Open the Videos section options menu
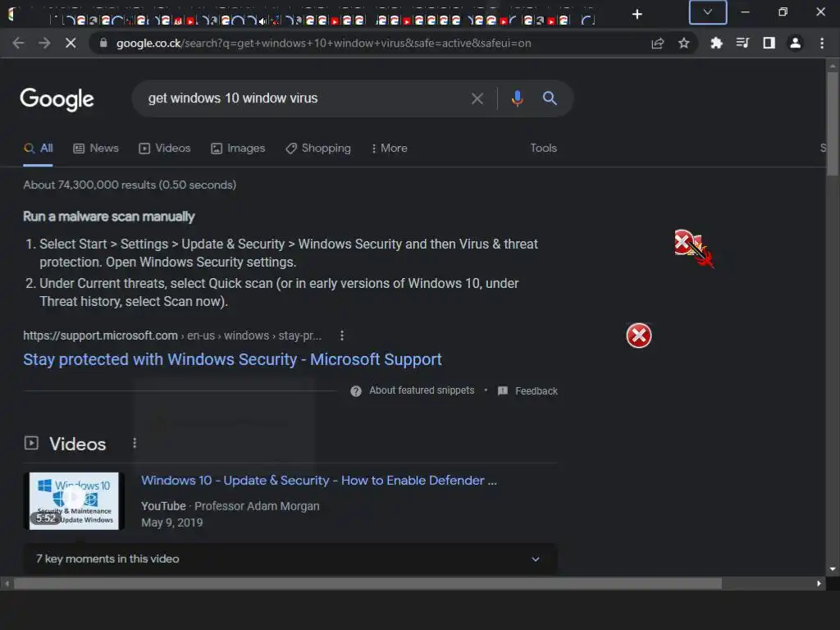 135,443
